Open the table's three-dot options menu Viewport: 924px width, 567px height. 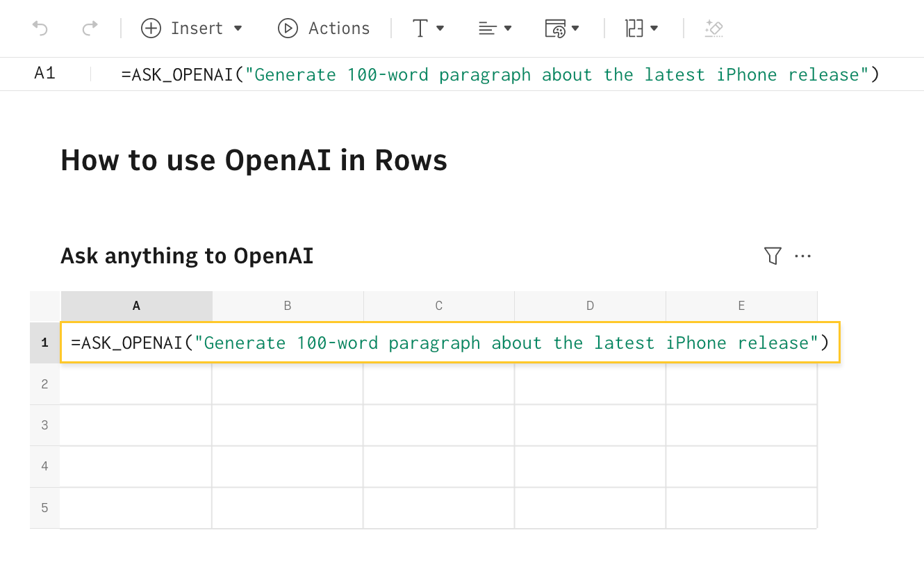(802, 256)
